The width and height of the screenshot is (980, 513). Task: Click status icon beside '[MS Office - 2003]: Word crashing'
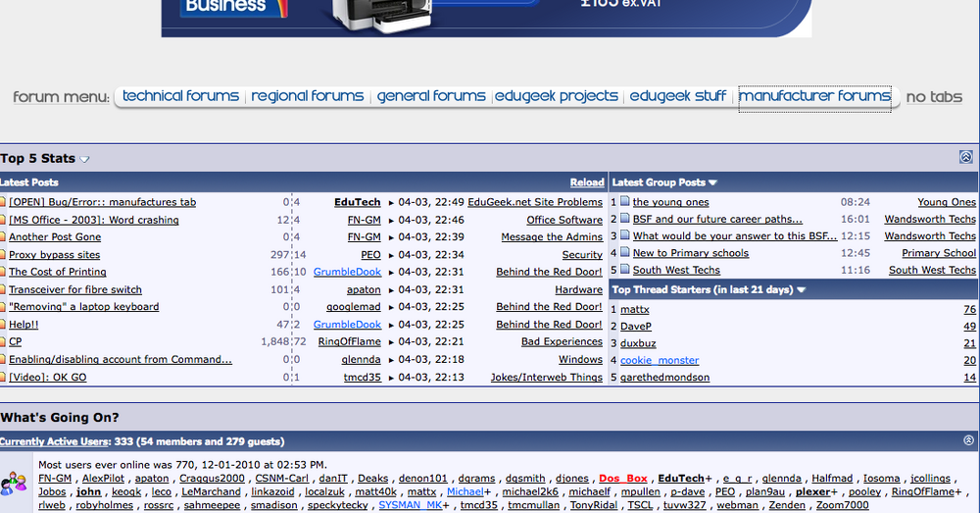3,220
